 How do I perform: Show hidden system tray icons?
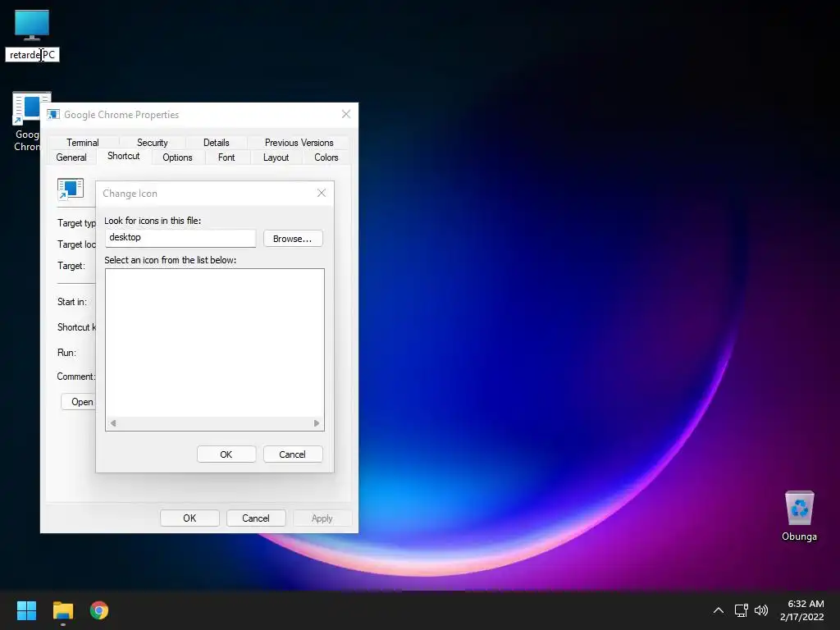pos(719,610)
